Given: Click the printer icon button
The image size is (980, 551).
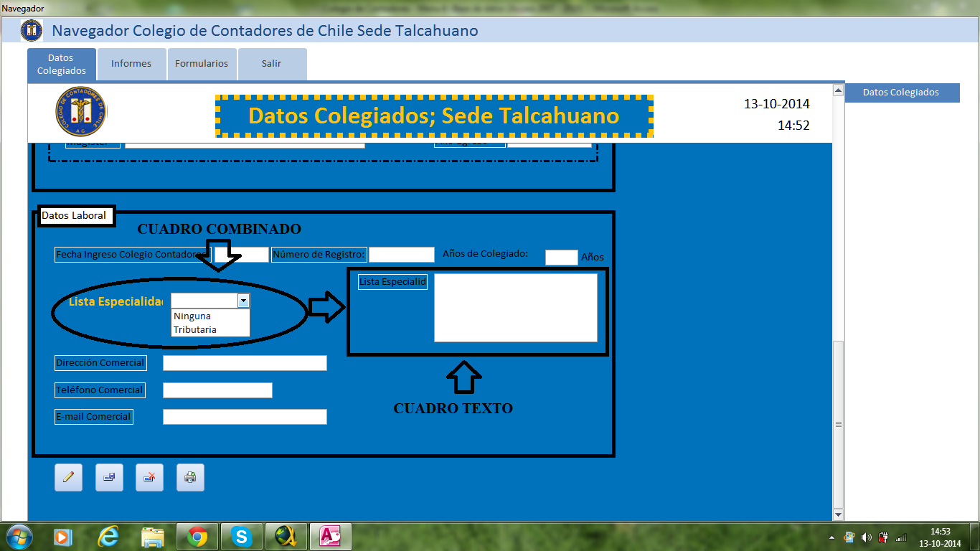Looking at the screenshot, I should [x=190, y=477].
